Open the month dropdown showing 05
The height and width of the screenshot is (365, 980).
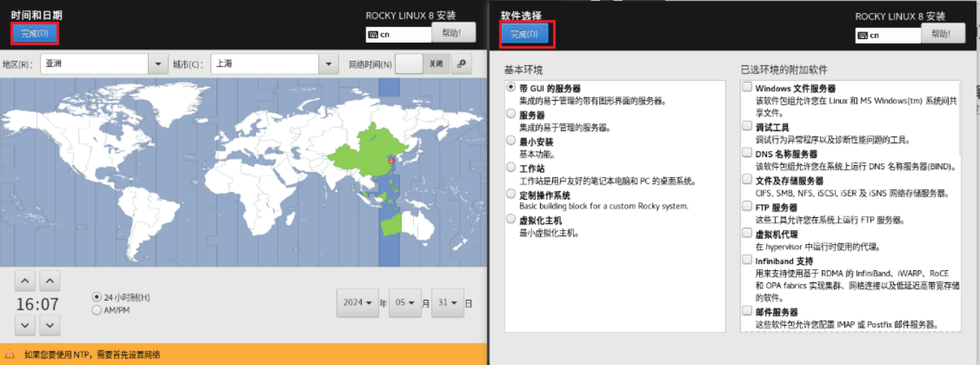404,303
